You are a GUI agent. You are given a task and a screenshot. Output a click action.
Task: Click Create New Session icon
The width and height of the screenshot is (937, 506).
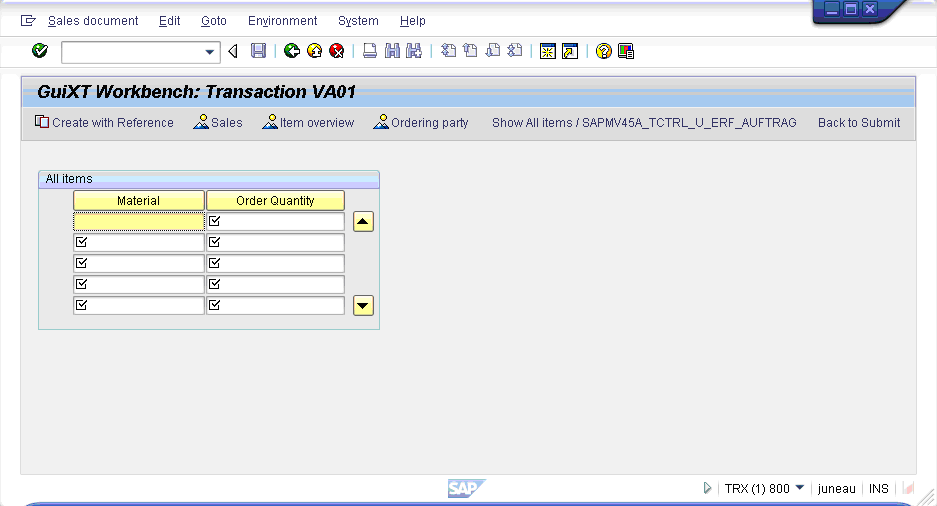(x=547, y=51)
